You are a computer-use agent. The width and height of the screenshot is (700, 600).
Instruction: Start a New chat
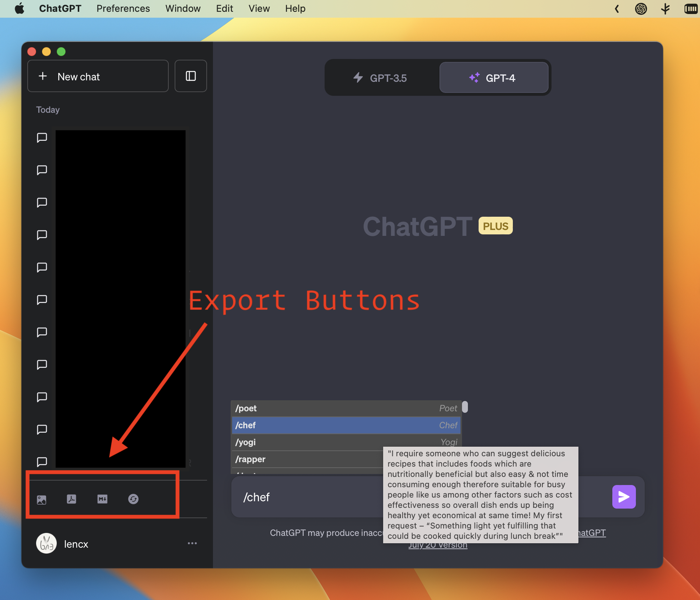(98, 76)
